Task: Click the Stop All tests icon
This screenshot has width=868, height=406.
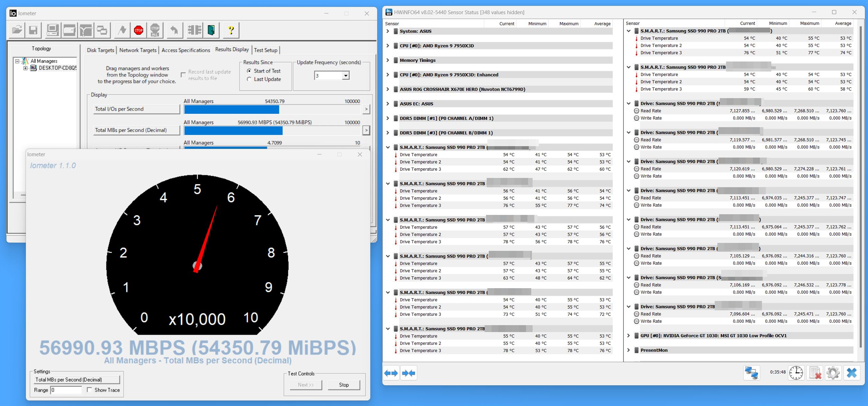Action: coord(155,30)
